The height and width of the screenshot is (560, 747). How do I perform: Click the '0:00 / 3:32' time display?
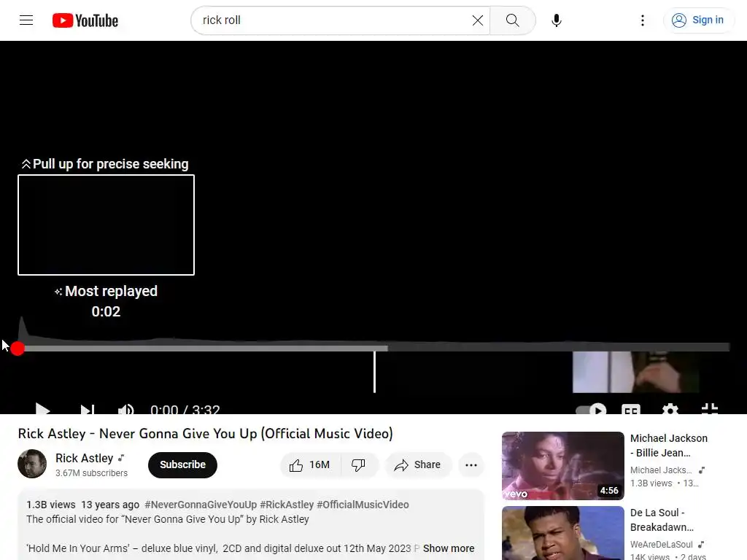(185, 409)
